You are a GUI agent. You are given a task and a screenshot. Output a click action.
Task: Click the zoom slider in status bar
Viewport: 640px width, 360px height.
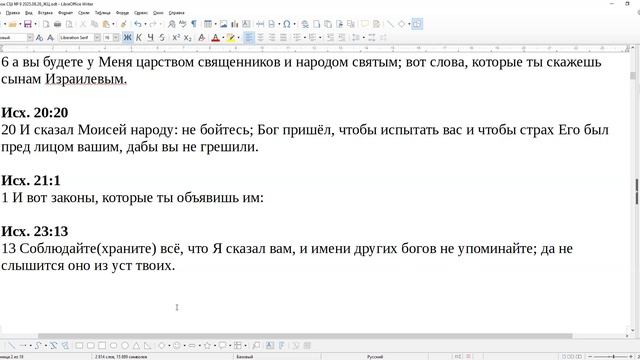pyautogui.click(x=610, y=357)
